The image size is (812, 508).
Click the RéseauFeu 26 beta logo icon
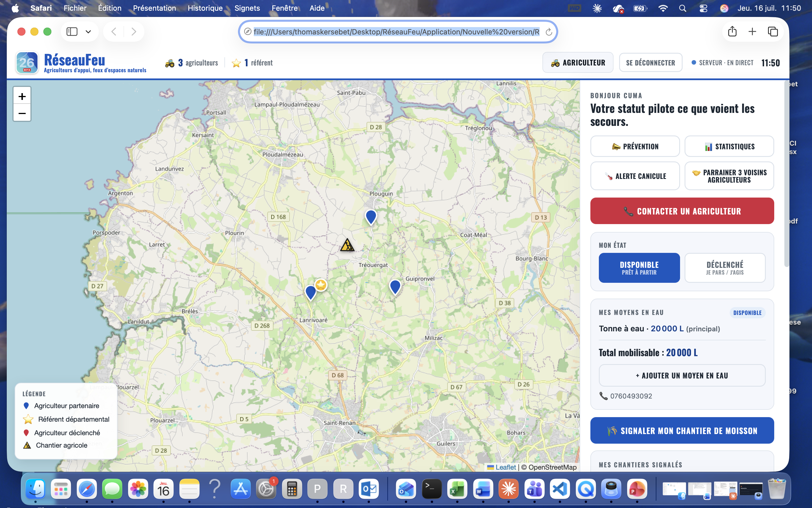27,62
